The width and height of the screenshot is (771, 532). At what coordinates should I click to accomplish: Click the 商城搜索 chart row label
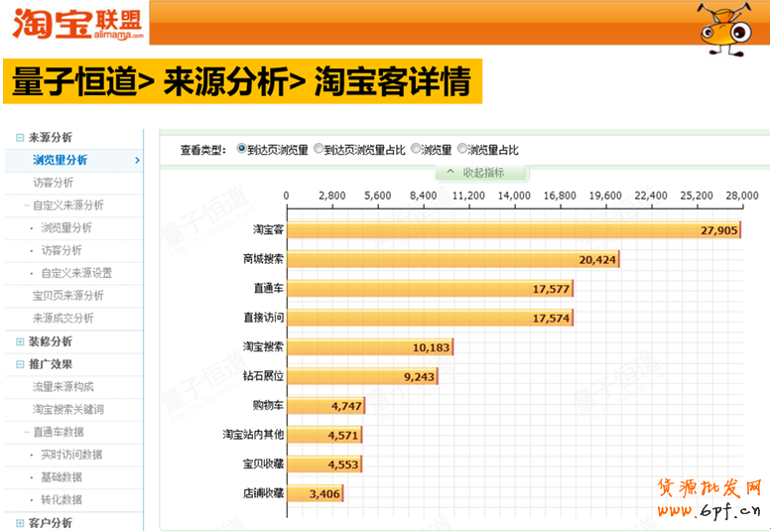click(263, 259)
